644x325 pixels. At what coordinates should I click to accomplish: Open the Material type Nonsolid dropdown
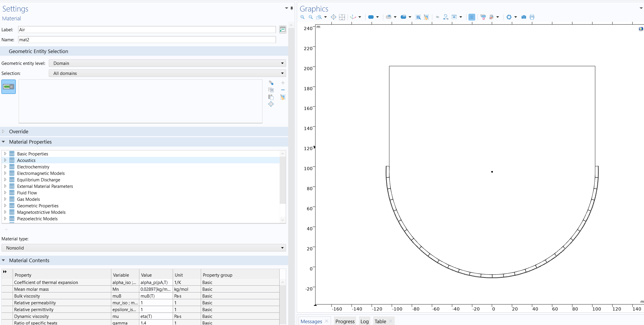click(144, 248)
